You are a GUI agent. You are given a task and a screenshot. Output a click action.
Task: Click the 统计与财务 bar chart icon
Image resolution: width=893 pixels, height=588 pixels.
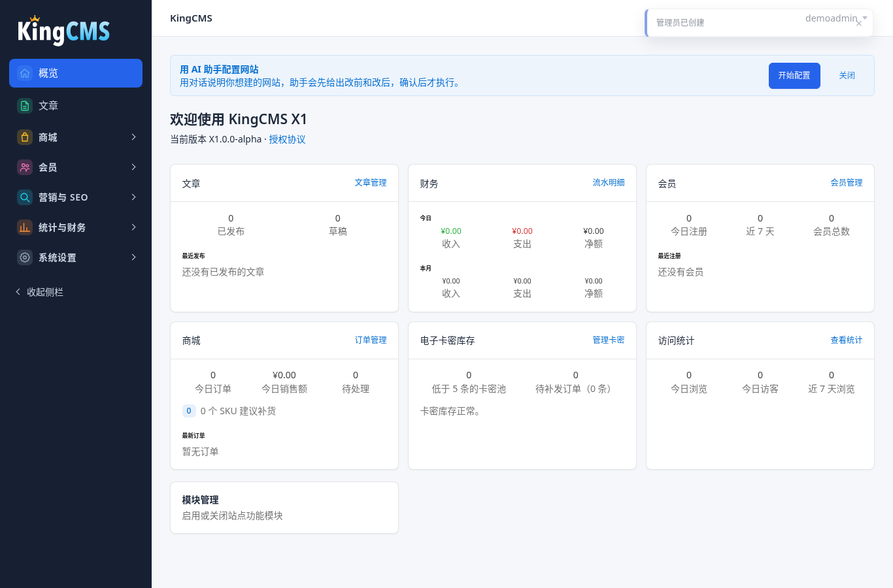[x=25, y=227]
